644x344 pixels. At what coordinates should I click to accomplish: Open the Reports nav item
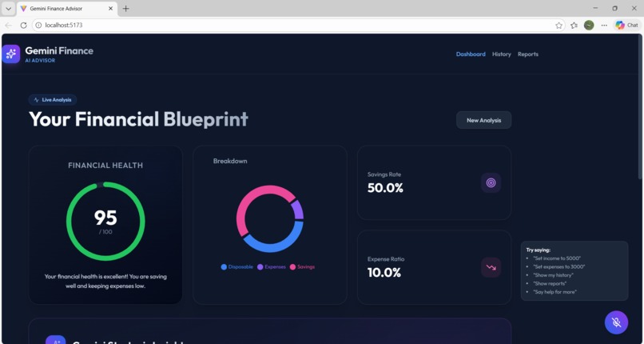point(528,54)
